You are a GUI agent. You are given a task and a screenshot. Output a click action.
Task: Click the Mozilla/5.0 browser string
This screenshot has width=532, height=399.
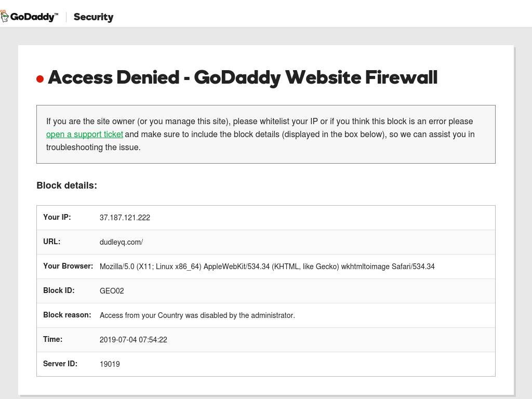[267, 267]
